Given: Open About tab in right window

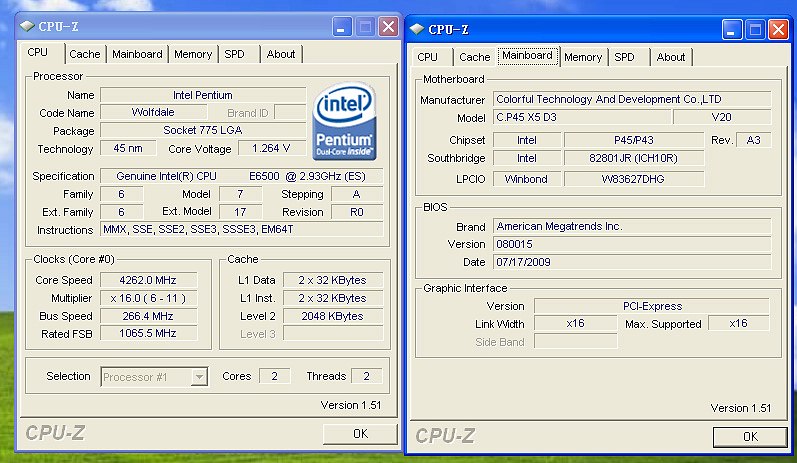Looking at the screenshot, I should [671, 57].
